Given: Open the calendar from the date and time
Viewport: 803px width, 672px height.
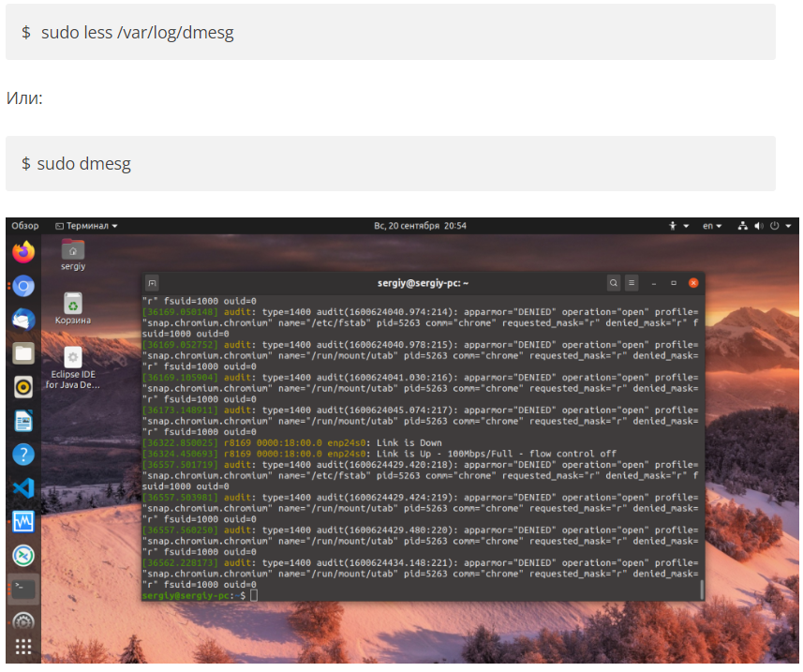Looking at the screenshot, I should tap(420, 226).
